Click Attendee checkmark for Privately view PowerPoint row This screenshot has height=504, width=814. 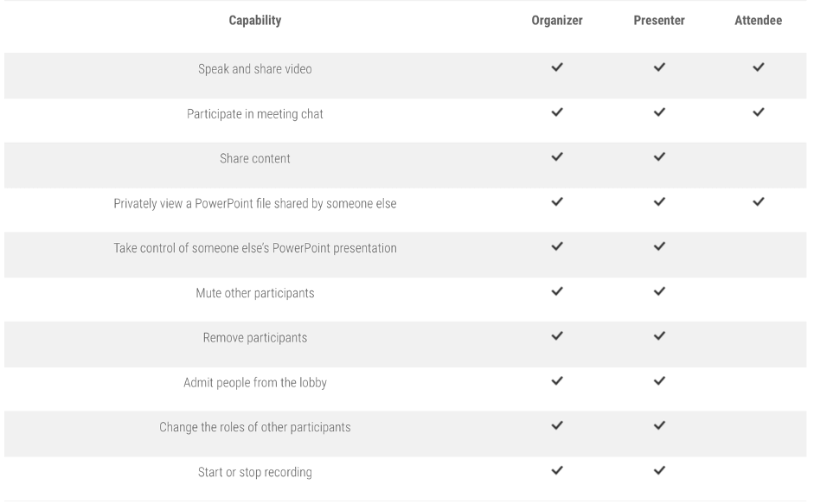(759, 201)
